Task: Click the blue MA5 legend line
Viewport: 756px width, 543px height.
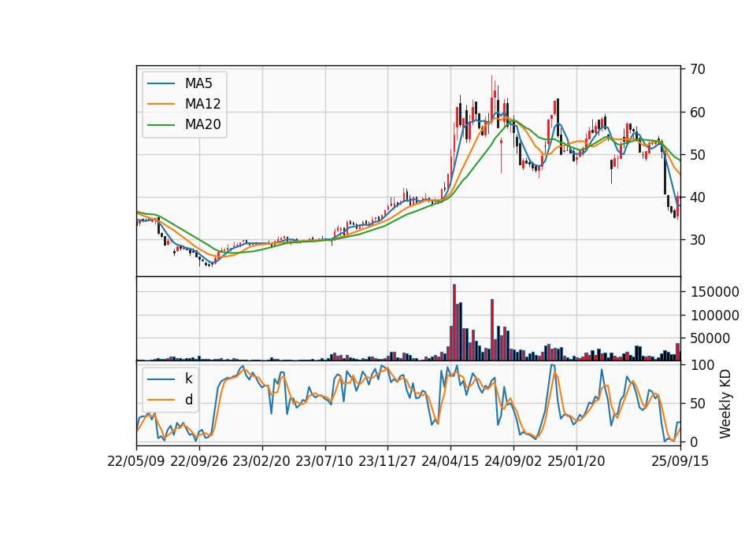Action: [161, 83]
